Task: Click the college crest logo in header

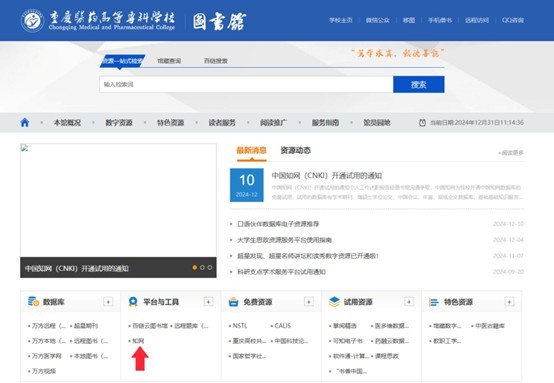Action: (33, 20)
